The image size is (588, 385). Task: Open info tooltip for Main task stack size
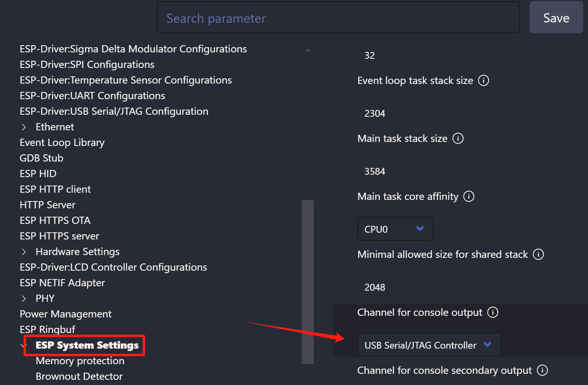coord(458,138)
